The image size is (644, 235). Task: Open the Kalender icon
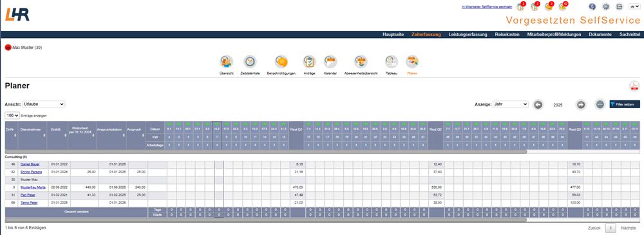click(330, 62)
